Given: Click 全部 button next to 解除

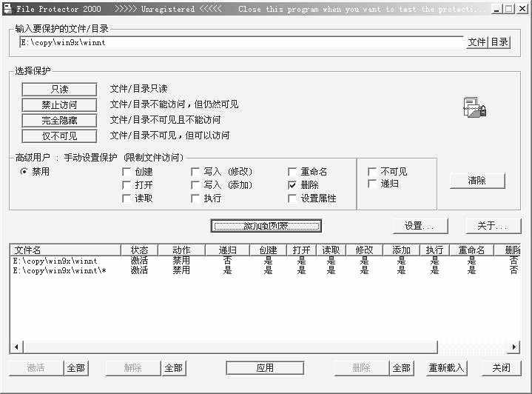Looking at the screenshot, I should [x=173, y=368].
